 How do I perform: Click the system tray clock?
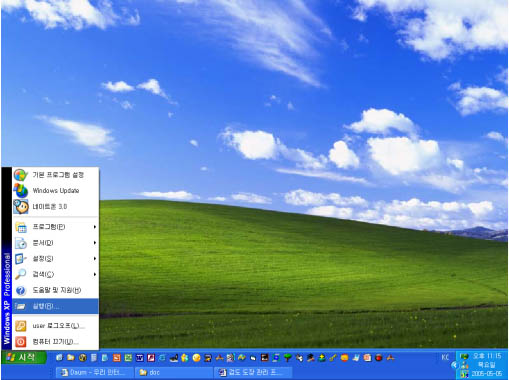(x=487, y=356)
